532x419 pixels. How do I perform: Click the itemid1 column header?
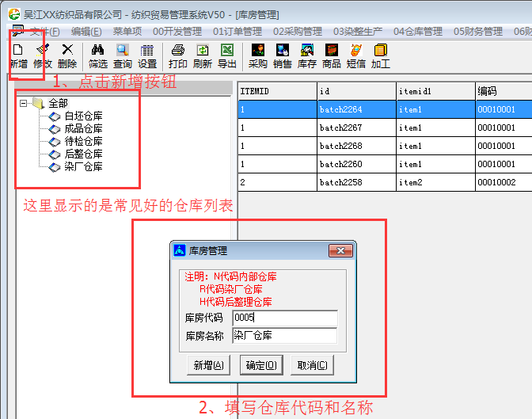pyautogui.click(x=435, y=91)
